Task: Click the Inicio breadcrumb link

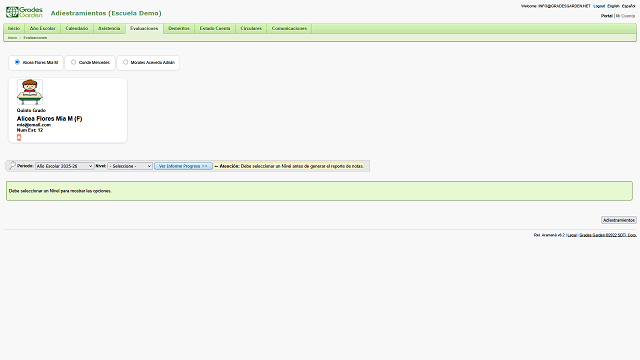Action: point(12,38)
